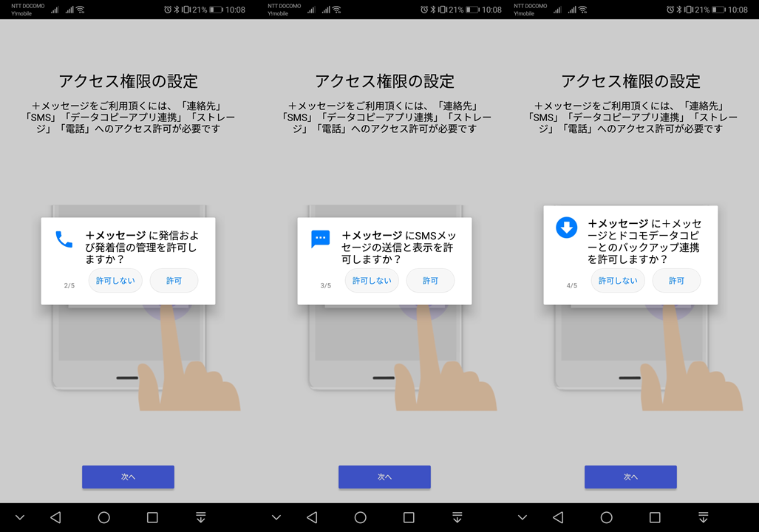Click the 3/5 step counter text
Viewport: 759px width, 532px height.
click(x=326, y=286)
